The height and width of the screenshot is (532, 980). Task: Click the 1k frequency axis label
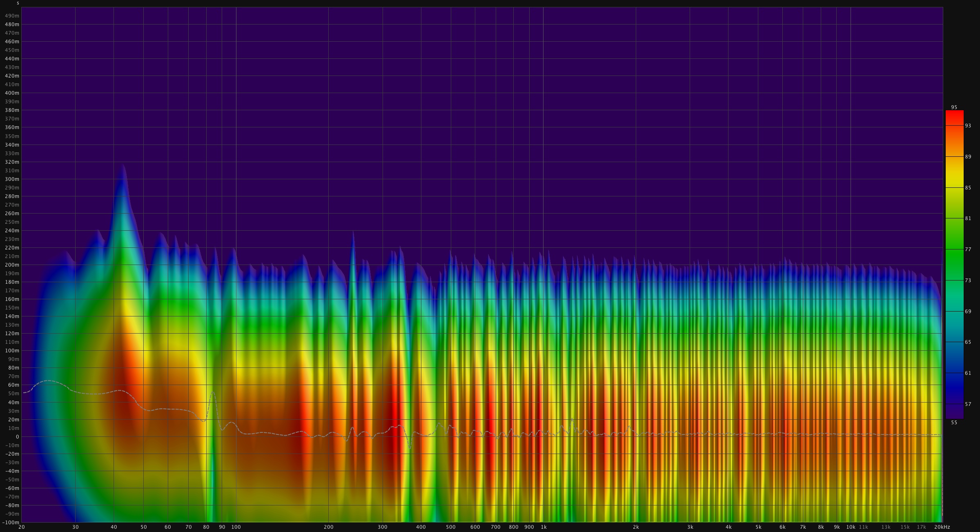(543, 527)
